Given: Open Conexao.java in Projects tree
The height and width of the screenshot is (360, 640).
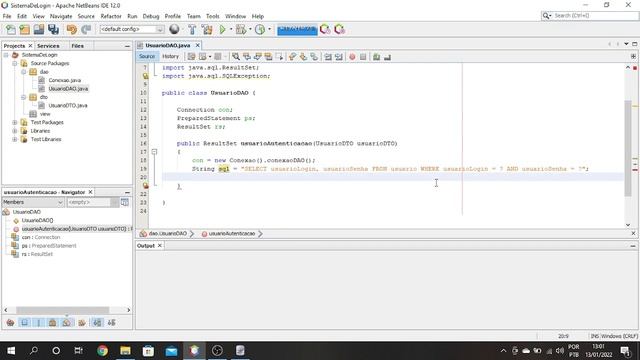Looking at the screenshot, I should (64, 80).
